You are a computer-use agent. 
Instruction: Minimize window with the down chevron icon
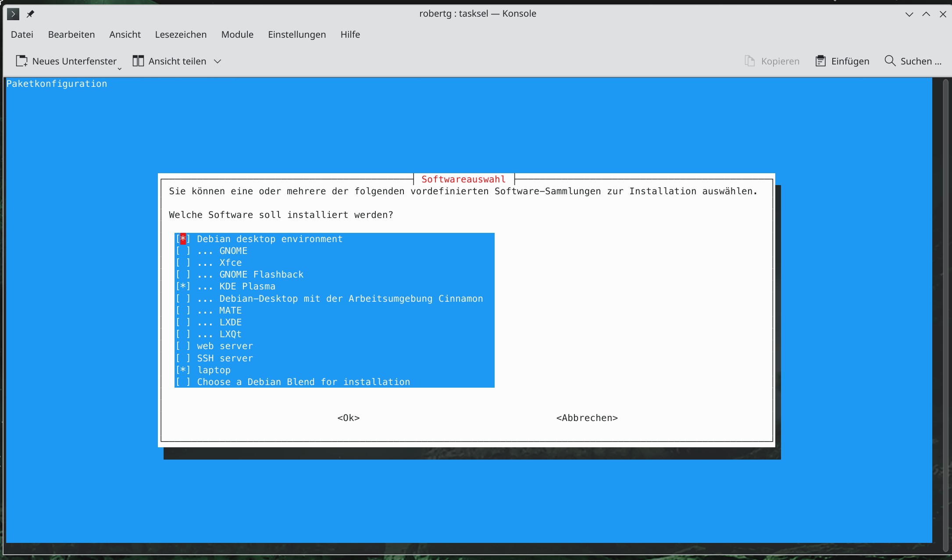pyautogui.click(x=909, y=14)
